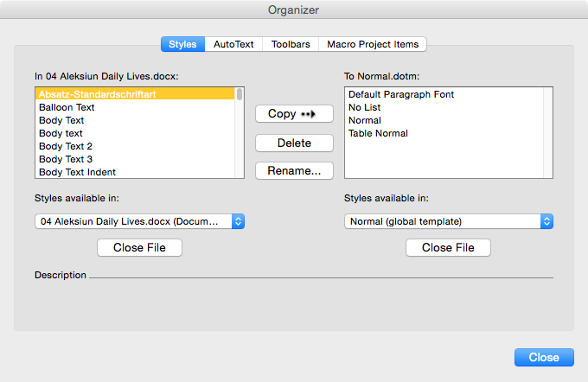Select lowercase Body text style
Screen dimensions: 588x382
(x=135, y=133)
